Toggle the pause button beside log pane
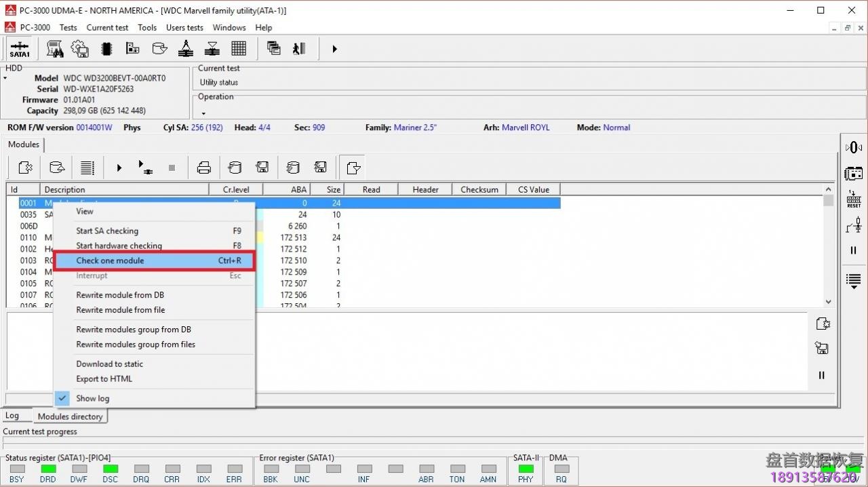 click(x=822, y=375)
